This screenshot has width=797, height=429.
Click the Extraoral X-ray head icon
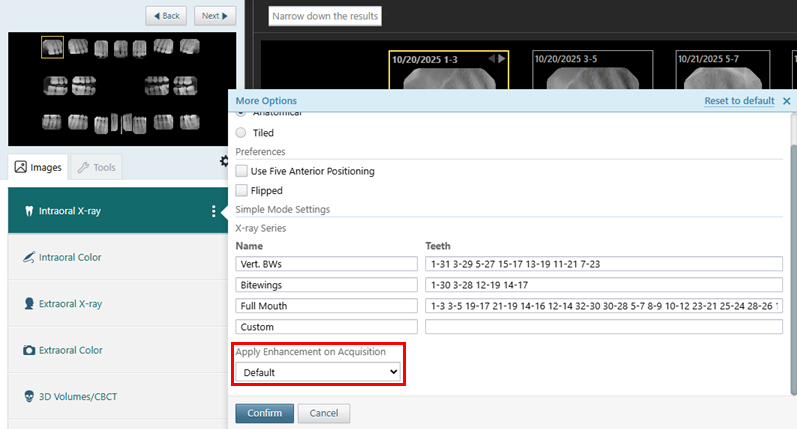(28, 304)
